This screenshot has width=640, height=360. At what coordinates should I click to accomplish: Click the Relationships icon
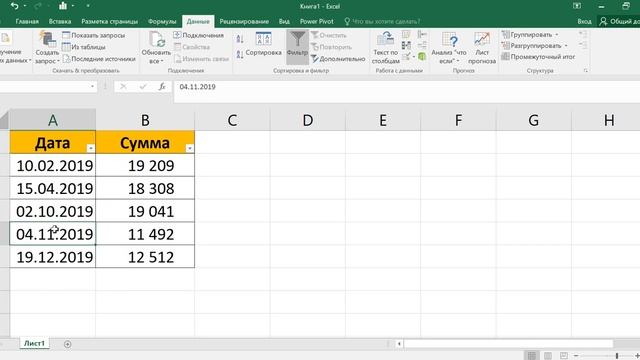pyautogui.click(x=422, y=45)
